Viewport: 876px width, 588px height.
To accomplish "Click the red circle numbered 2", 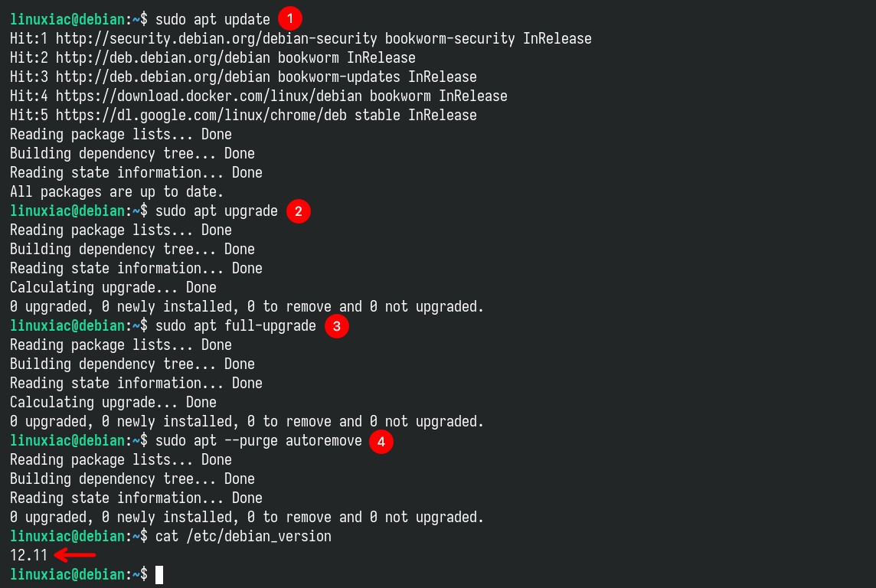I will pyautogui.click(x=299, y=211).
